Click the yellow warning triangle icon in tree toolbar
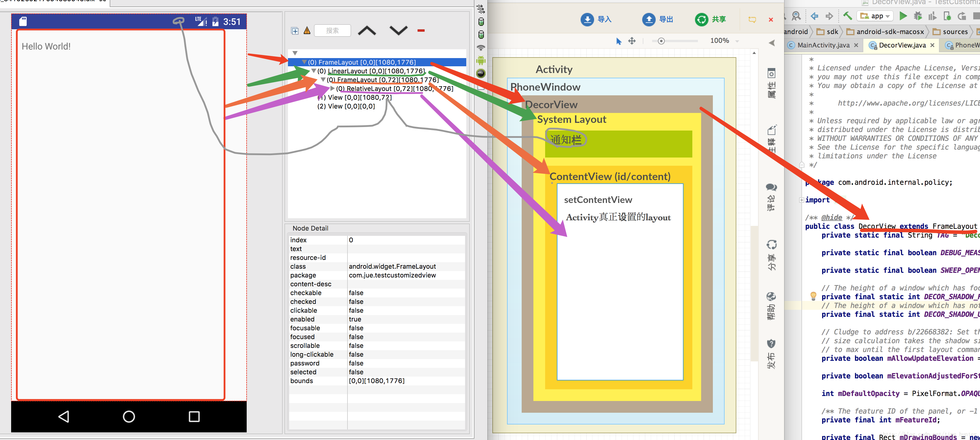Viewport: 980px width, 440px height. [307, 31]
